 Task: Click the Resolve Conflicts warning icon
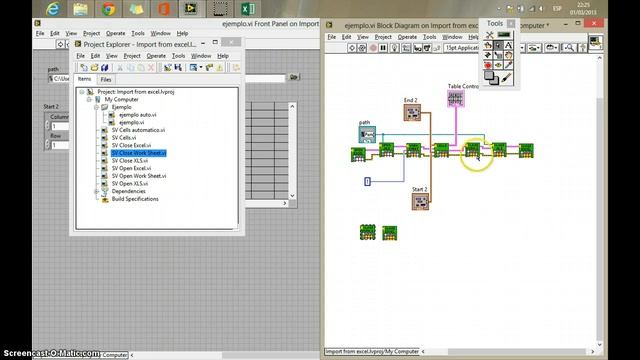pyautogui.click(x=220, y=67)
